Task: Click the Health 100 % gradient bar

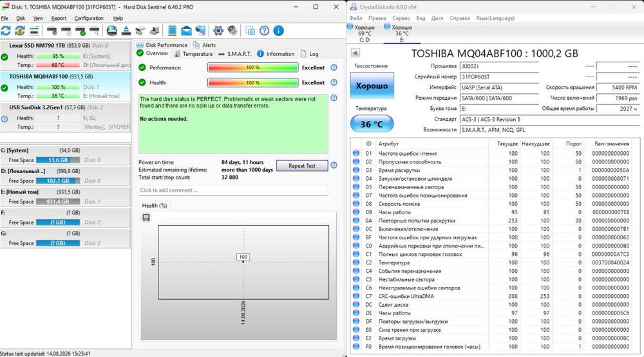Action: [x=253, y=82]
